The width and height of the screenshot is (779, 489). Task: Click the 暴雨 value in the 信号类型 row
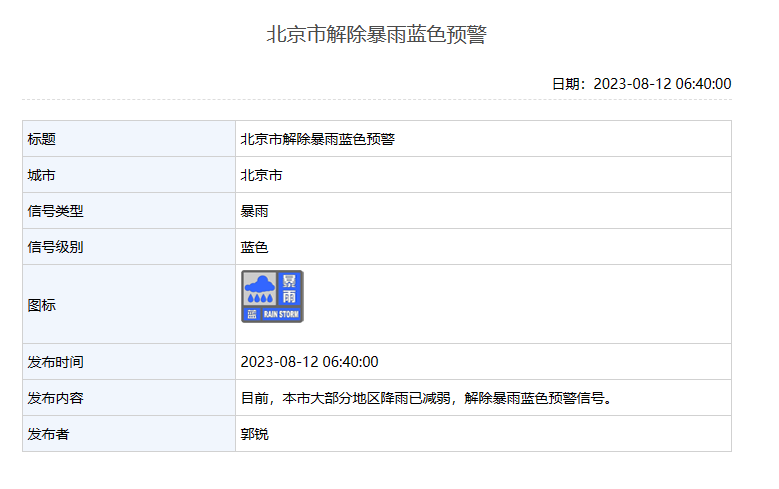tap(254, 211)
